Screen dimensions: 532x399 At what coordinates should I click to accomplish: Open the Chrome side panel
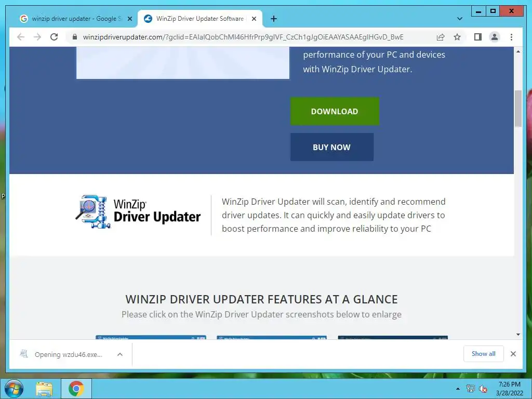point(478,37)
